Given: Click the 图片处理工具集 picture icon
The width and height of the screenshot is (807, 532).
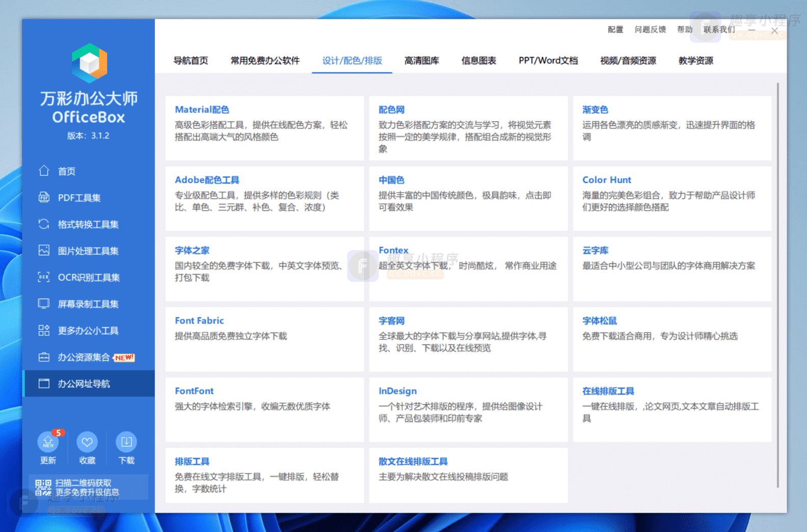Looking at the screenshot, I should click(44, 250).
